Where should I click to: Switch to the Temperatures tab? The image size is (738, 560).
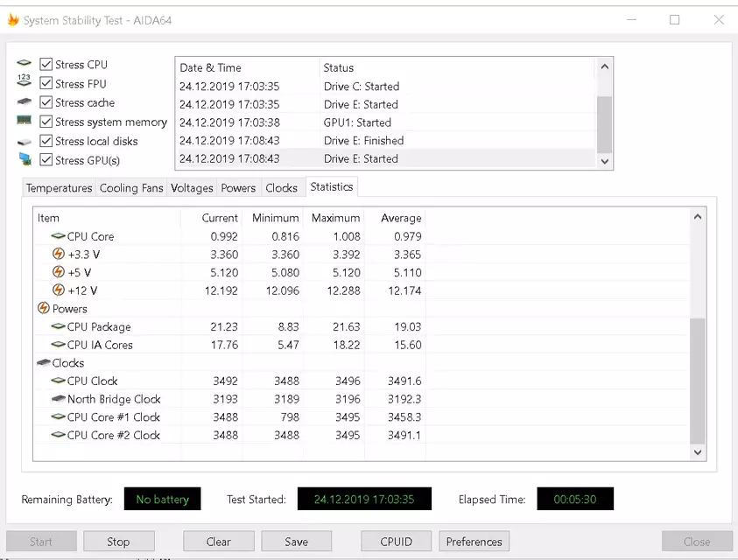pyautogui.click(x=59, y=188)
